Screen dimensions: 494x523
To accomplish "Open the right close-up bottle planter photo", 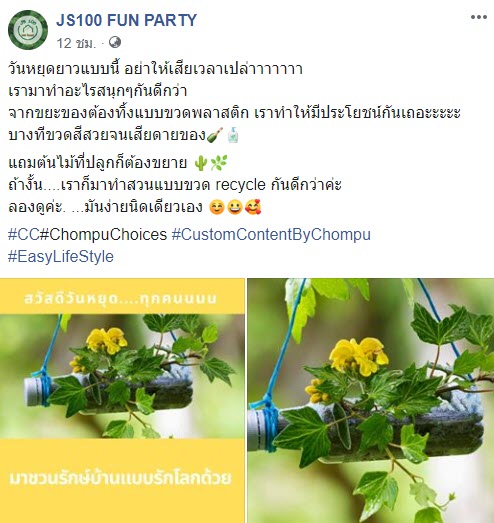I will point(371,401).
